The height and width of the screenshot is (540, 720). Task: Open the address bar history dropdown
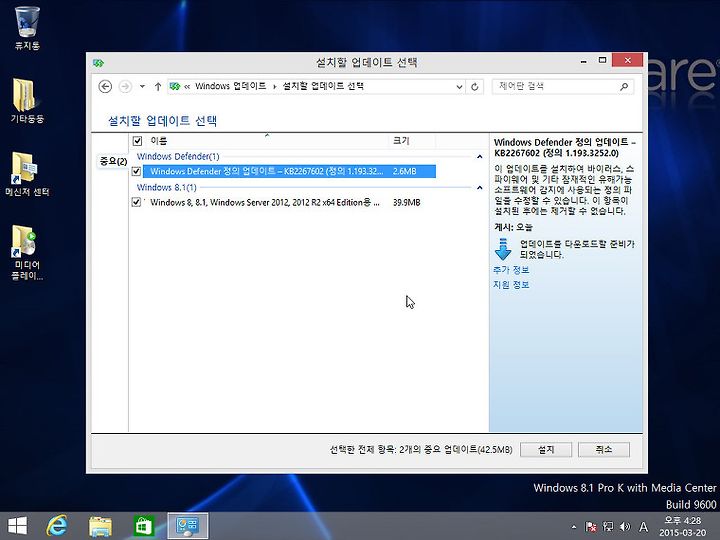459,87
